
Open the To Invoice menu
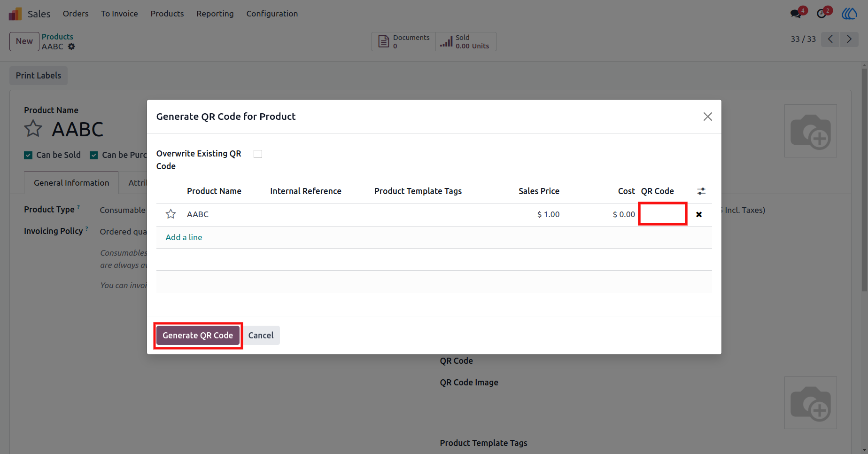(119, 14)
